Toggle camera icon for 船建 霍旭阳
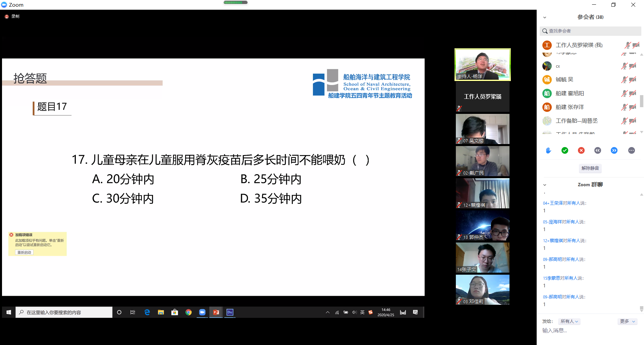 point(633,93)
